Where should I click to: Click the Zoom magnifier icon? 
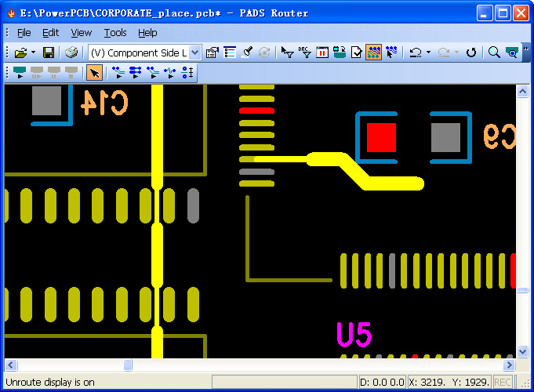point(495,53)
